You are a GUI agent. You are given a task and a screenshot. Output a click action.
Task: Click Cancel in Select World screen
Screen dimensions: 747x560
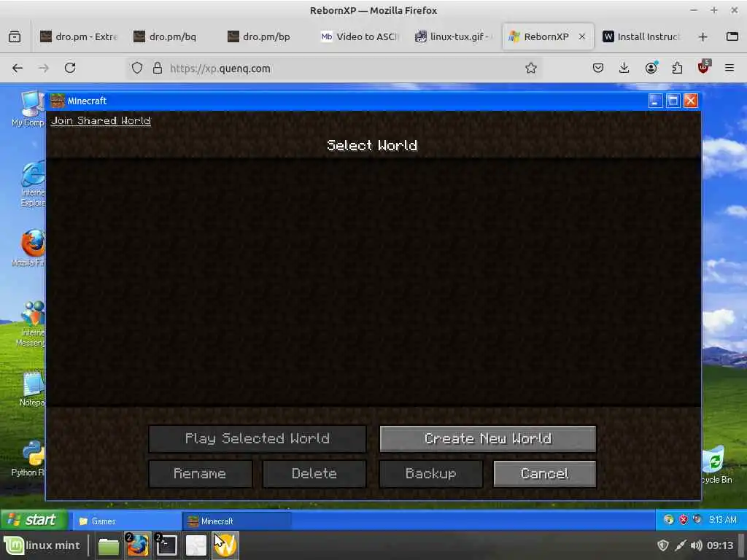544,473
